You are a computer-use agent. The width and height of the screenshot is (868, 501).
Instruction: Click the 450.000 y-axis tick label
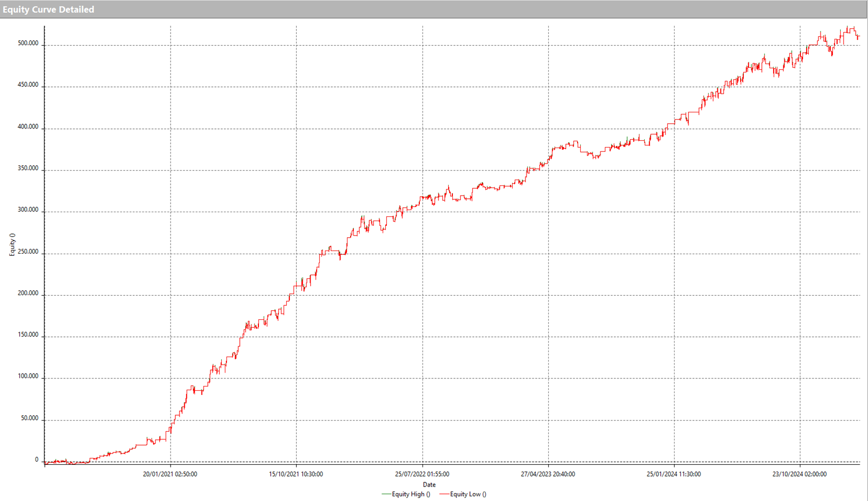(x=28, y=85)
